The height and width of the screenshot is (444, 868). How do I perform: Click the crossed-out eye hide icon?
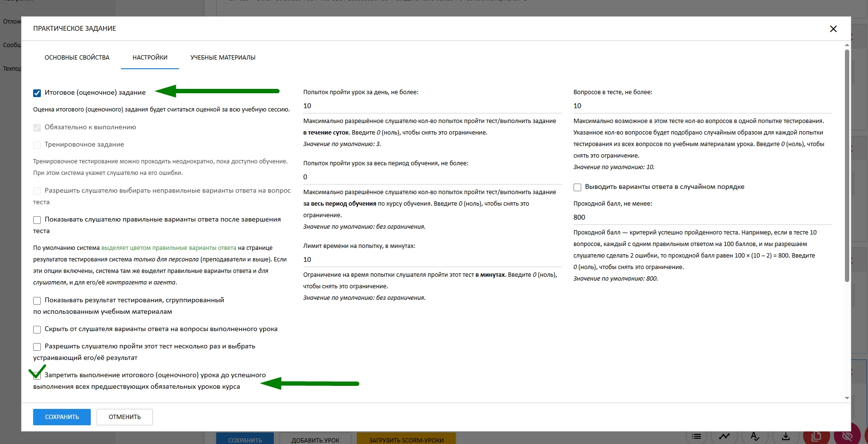847,436
